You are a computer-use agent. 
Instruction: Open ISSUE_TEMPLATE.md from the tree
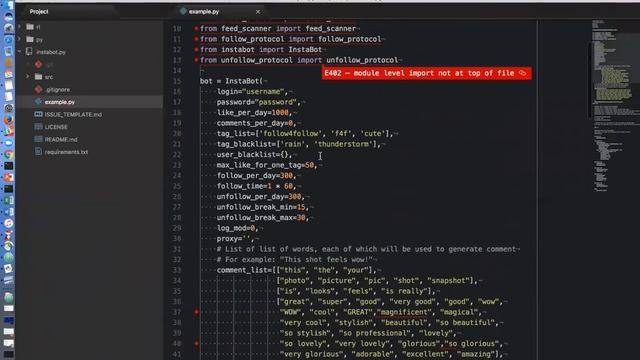coord(73,114)
